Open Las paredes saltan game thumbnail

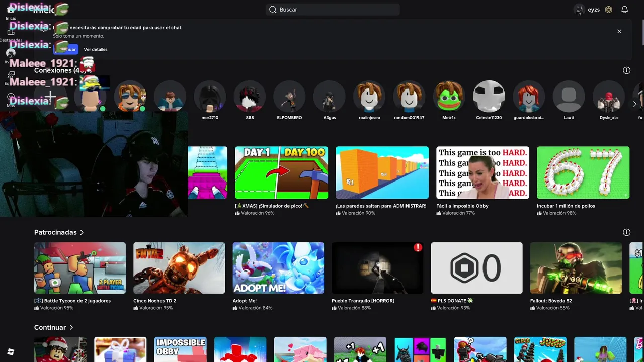(x=382, y=172)
